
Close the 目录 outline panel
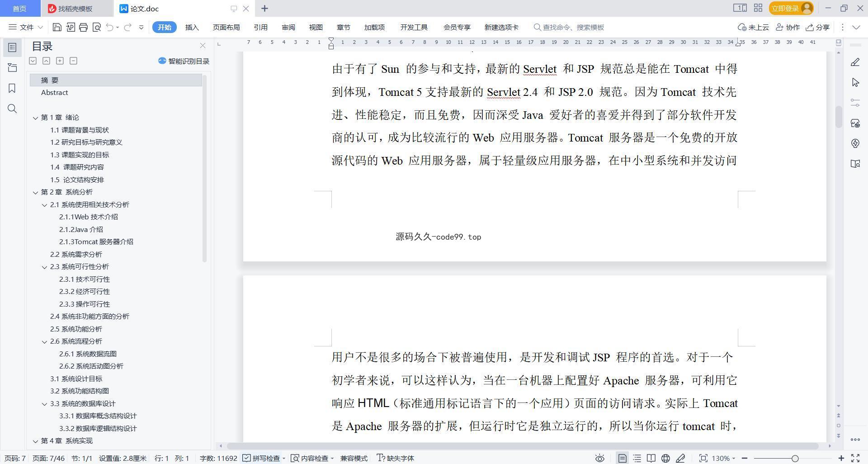tap(203, 46)
